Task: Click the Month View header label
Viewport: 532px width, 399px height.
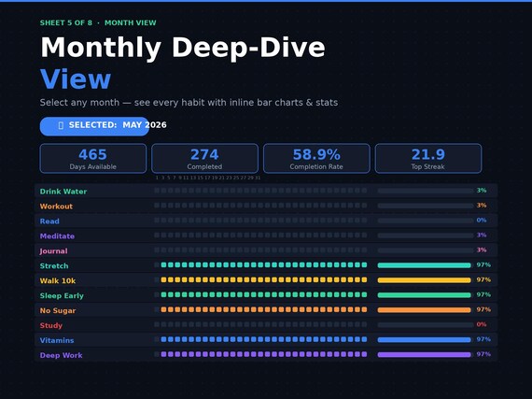Action: tap(131, 22)
